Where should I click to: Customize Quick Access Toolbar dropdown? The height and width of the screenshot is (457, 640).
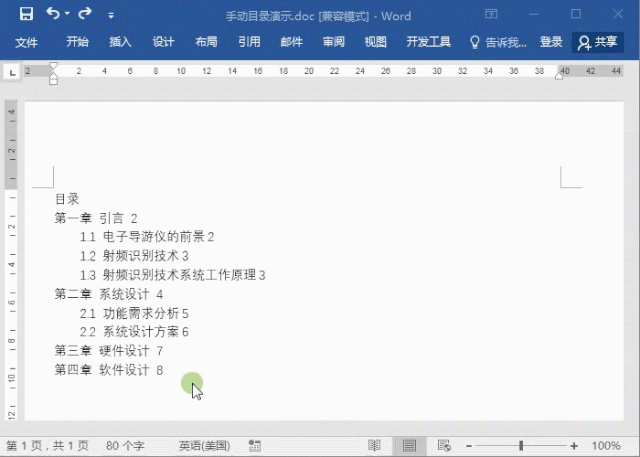tap(111, 16)
